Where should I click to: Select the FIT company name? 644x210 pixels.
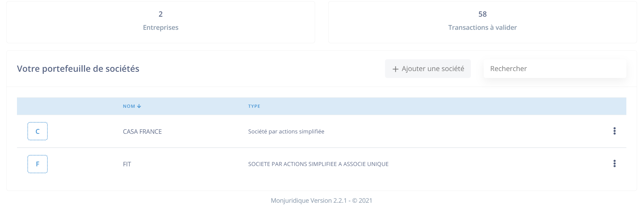pos(127,164)
